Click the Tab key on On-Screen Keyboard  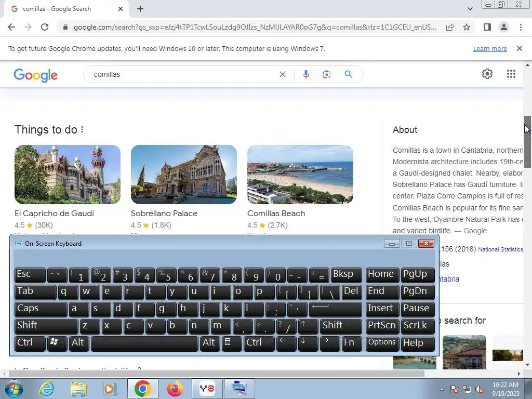pos(35,292)
